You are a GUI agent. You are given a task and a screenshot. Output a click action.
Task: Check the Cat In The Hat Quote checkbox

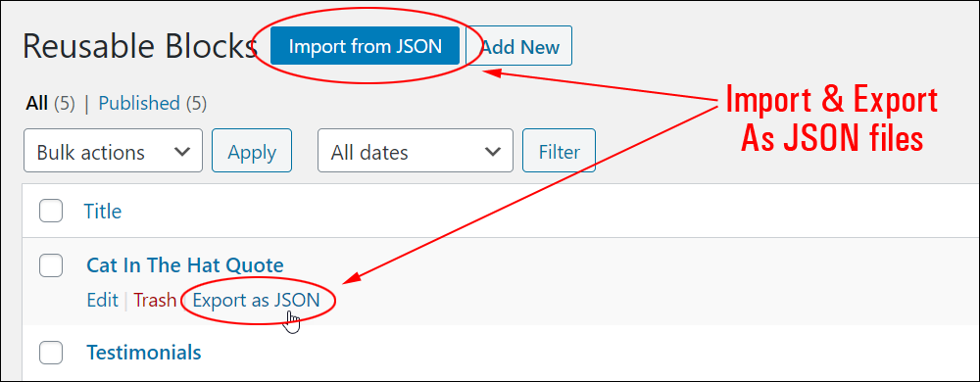click(x=51, y=265)
